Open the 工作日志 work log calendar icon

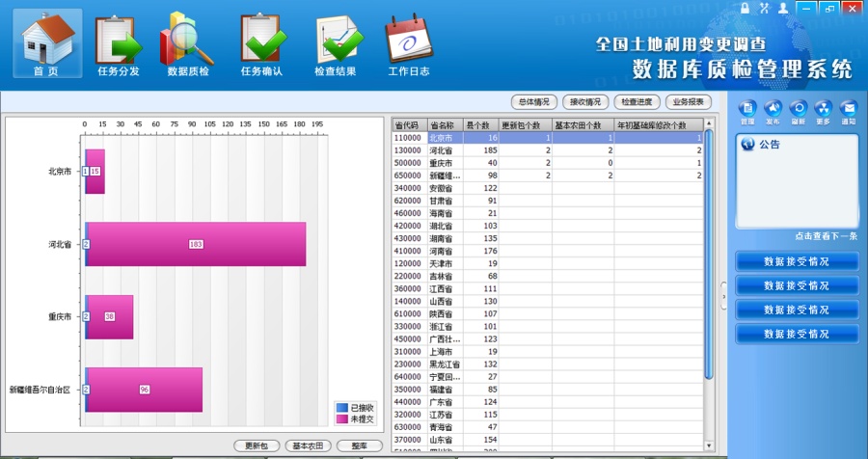point(409,44)
